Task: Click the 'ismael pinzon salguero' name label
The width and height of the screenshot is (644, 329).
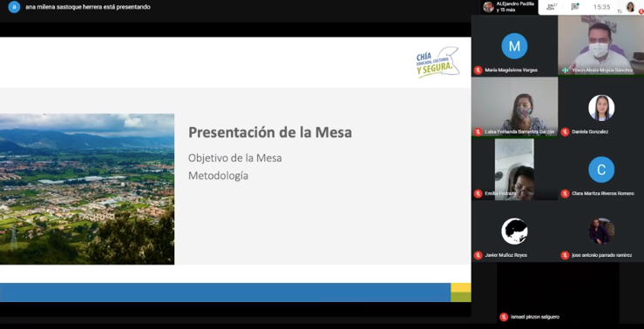Action: point(535,317)
